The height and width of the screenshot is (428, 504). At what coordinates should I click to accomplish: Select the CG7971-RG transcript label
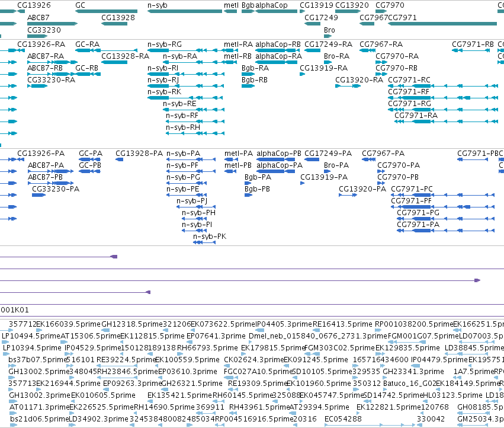(x=409, y=104)
